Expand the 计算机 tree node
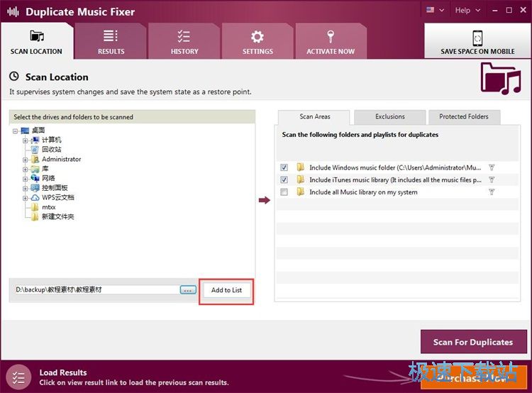The width and height of the screenshot is (532, 393). [25, 140]
